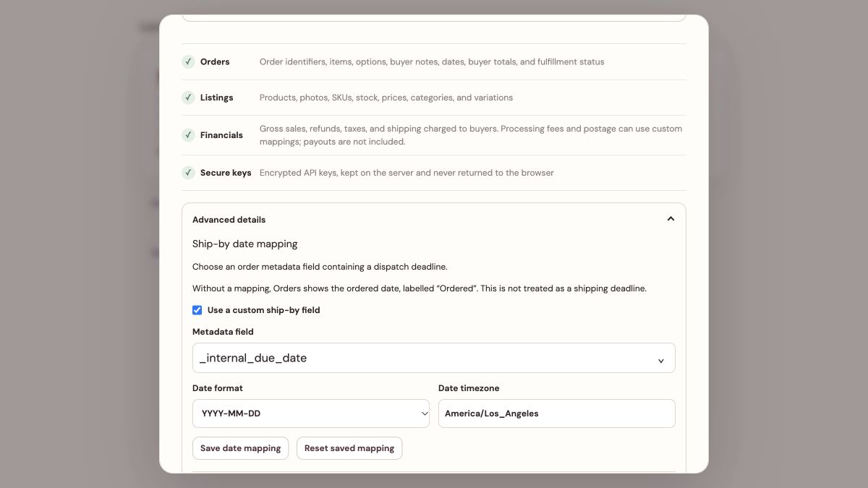This screenshot has height=488, width=868.
Task: Click the 'Without a mapping' explanation text
Action: click(x=420, y=288)
